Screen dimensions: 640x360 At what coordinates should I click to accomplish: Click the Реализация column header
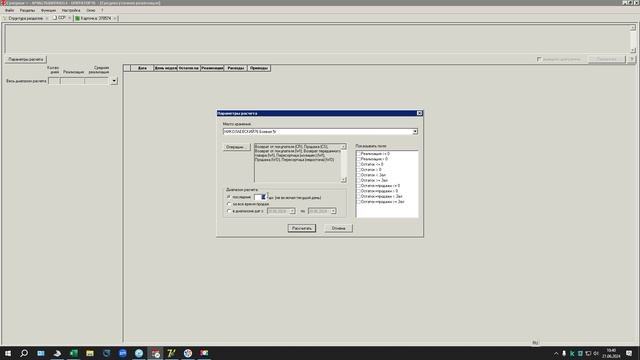coord(212,68)
